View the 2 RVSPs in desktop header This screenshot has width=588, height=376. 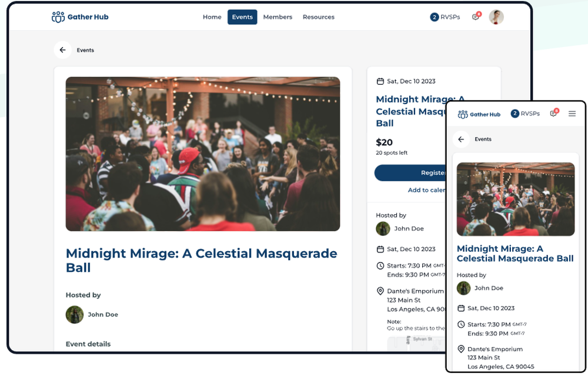click(x=445, y=17)
